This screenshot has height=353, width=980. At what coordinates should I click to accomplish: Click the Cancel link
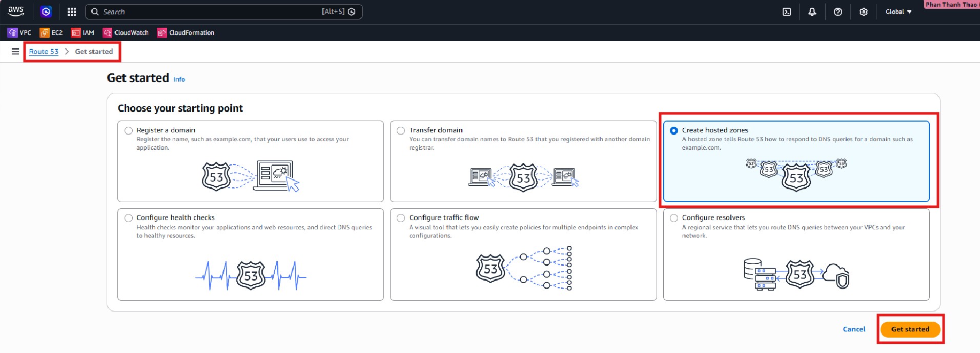tap(854, 329)
